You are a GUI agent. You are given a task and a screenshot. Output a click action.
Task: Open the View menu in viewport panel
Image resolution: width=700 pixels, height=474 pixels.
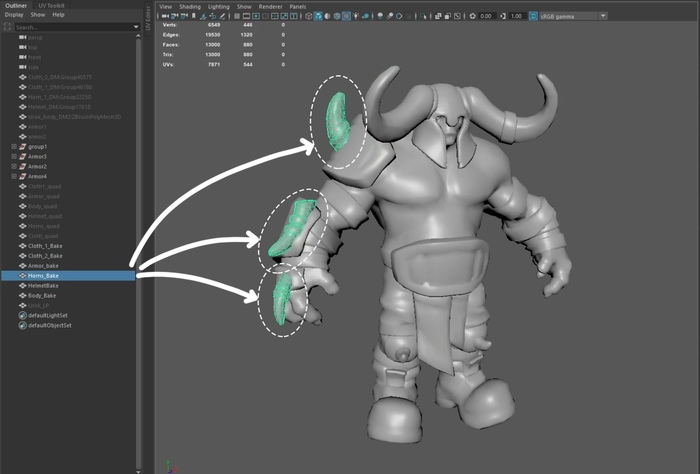(x=165, y=7)
